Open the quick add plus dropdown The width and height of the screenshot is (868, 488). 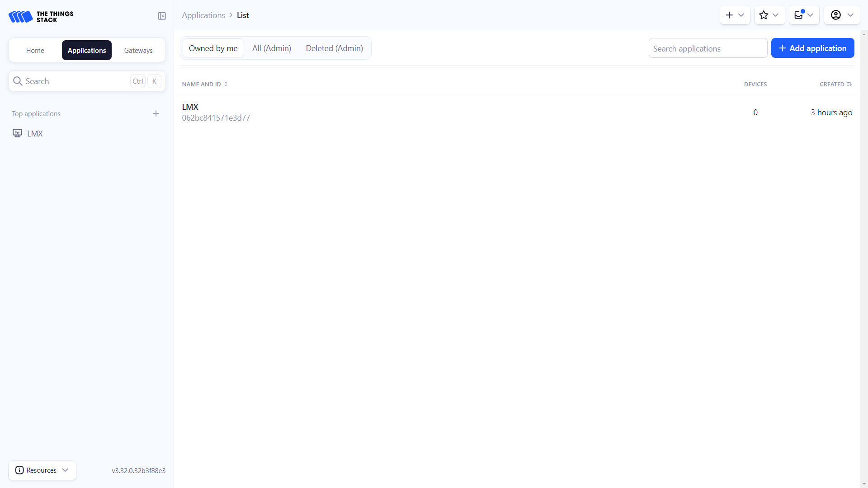[735, 15]
